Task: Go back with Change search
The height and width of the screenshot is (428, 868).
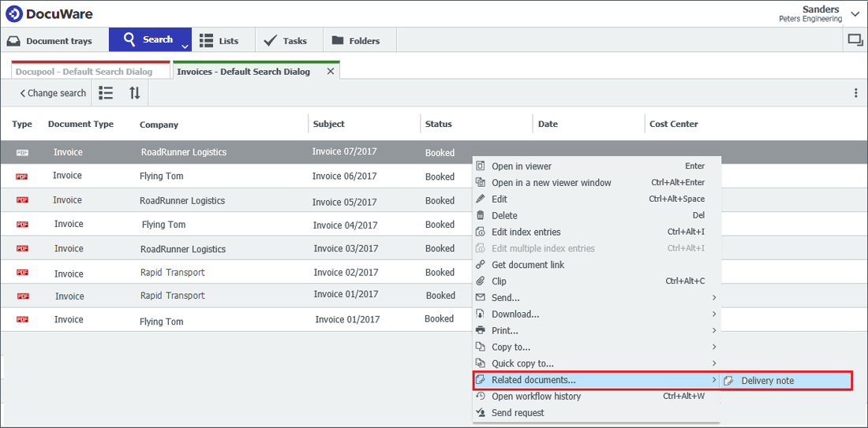Action: coord(53,93)
